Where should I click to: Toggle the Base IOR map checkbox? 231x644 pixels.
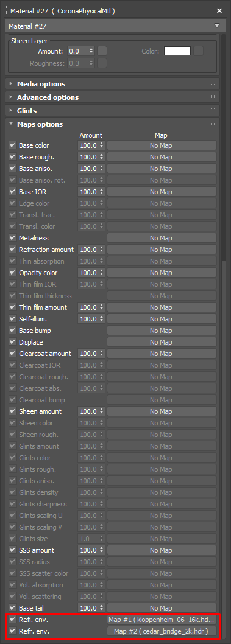[13, 192]
